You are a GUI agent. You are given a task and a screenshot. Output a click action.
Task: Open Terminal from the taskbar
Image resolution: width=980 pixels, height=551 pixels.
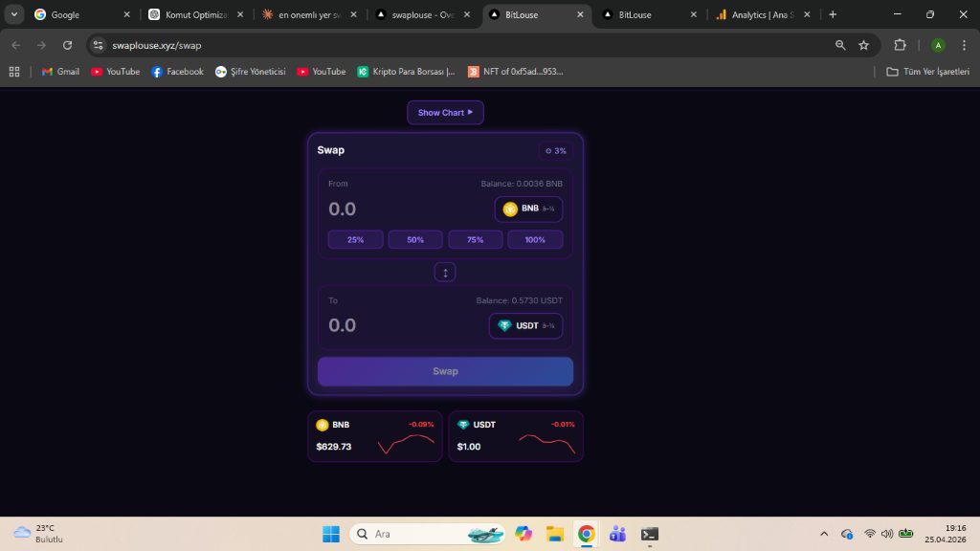point(650,534)
